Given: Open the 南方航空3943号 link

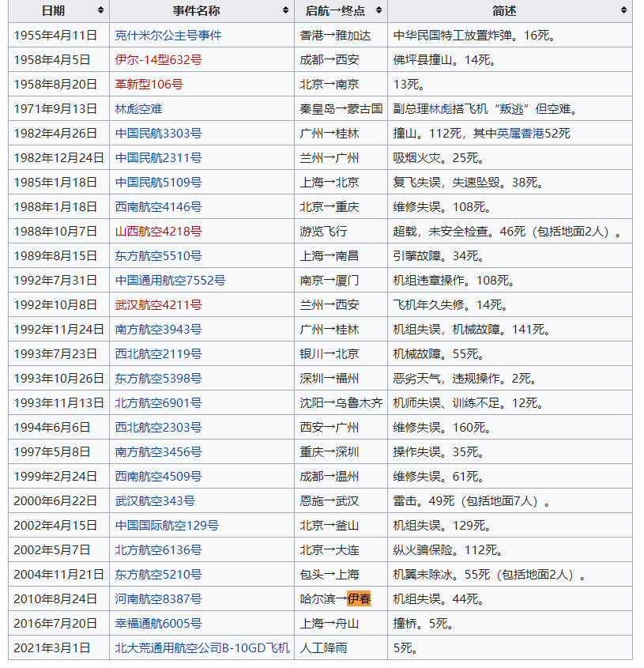Looking at the screenshot, I should coord(159,330).
